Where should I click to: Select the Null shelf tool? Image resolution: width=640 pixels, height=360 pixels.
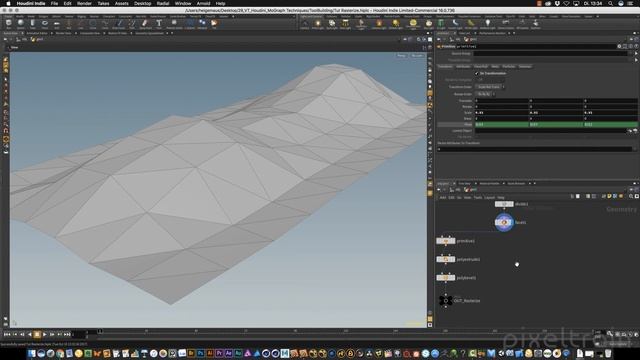click(x=69, y=24)
